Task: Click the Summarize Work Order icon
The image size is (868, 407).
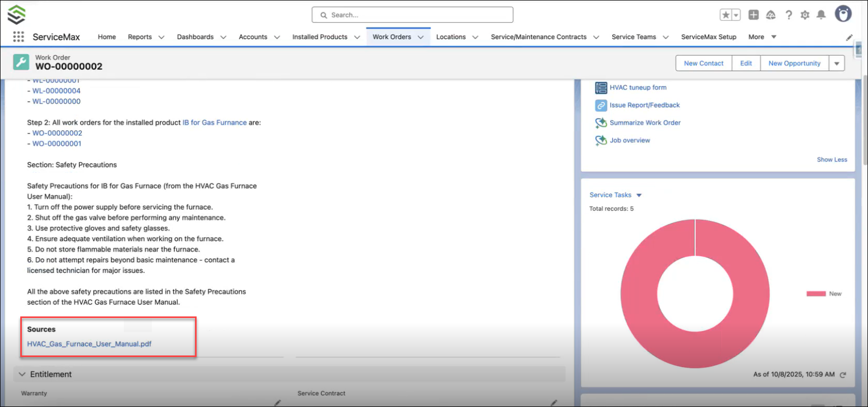Action: coord(601,123)
